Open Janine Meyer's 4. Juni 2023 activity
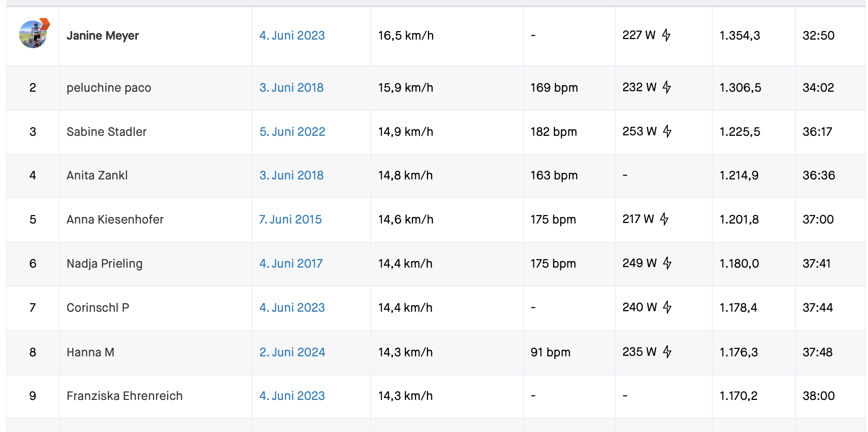Image resolution: width=868 pixels, height=432 pixels. coord(292,36)
